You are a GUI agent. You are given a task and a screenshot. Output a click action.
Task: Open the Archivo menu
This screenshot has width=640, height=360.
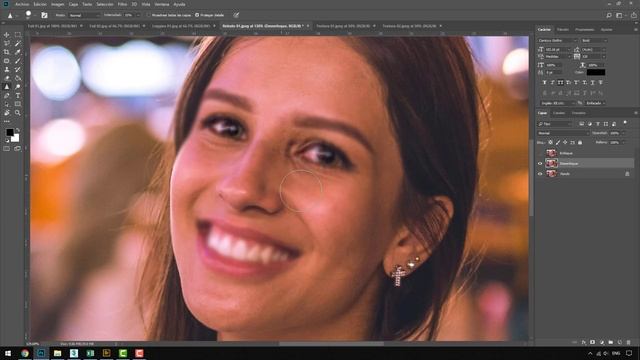(x=22, y=4)
